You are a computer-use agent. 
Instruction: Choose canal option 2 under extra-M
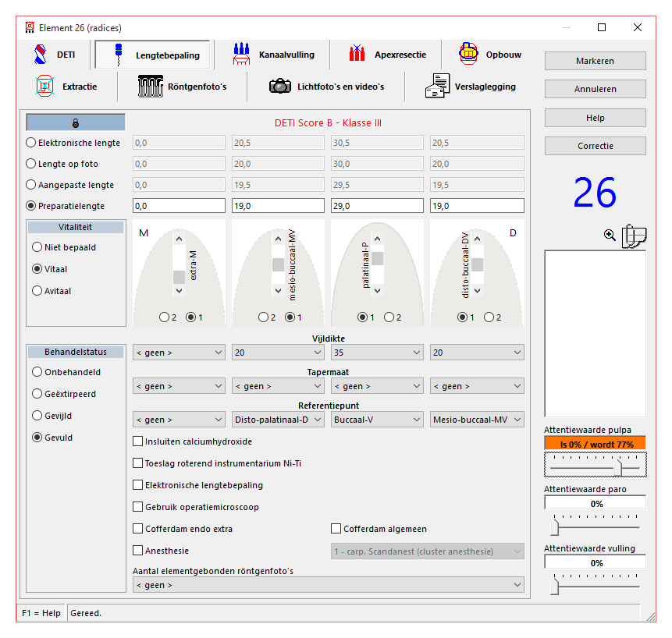tap(164, 317)
